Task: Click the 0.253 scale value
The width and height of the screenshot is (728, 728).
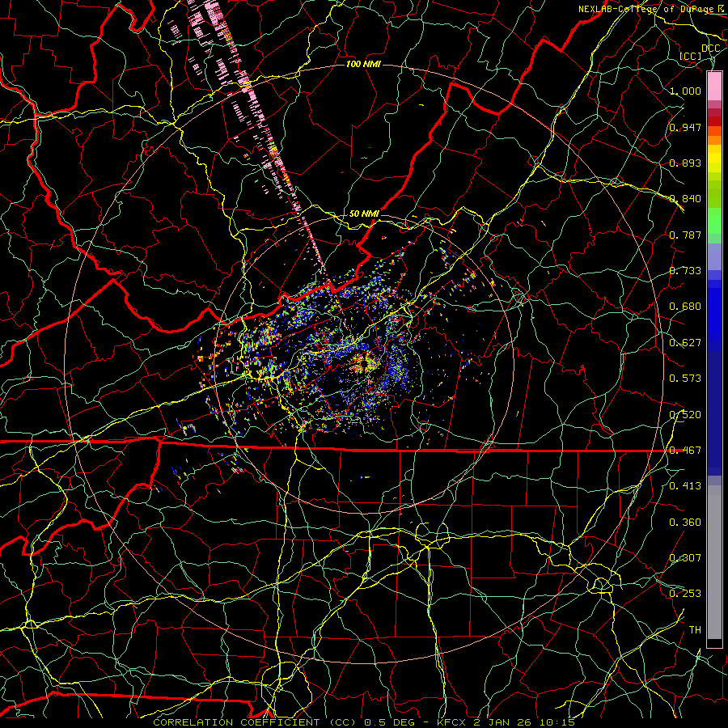Action: point(685,594)
